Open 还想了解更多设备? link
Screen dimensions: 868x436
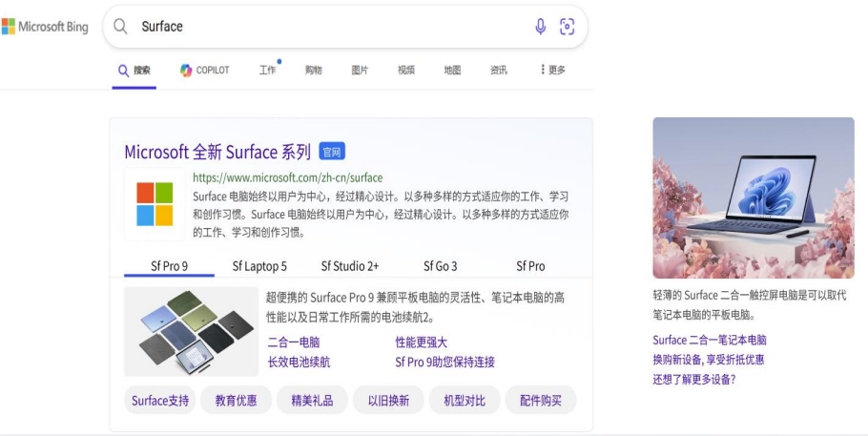coord(694,380)
